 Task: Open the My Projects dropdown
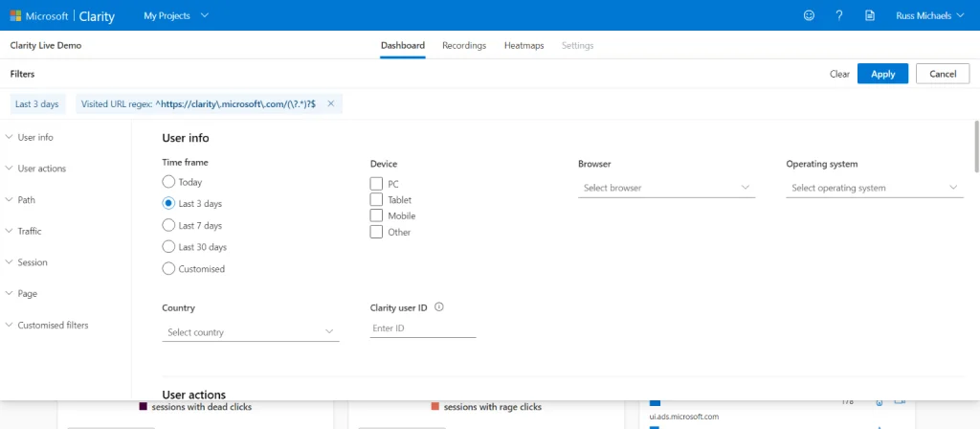click(x=176, y=15)
